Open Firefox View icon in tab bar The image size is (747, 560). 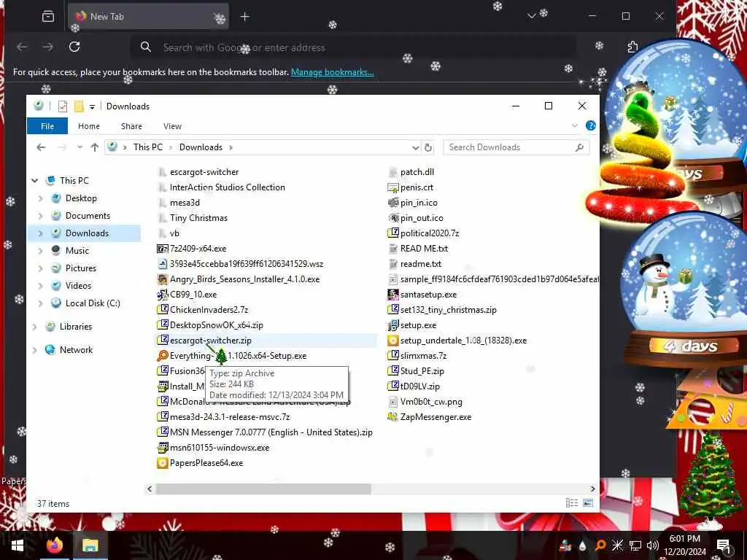coord(48,17)
